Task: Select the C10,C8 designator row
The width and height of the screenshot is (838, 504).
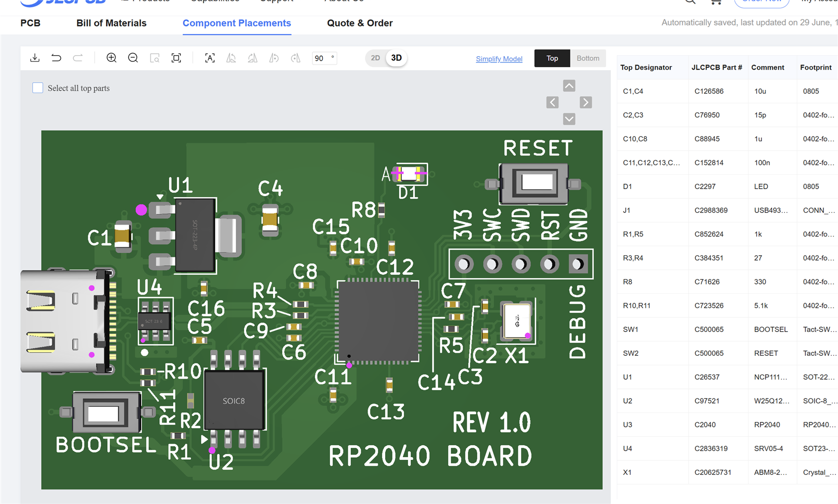Action: click(727, 139)
